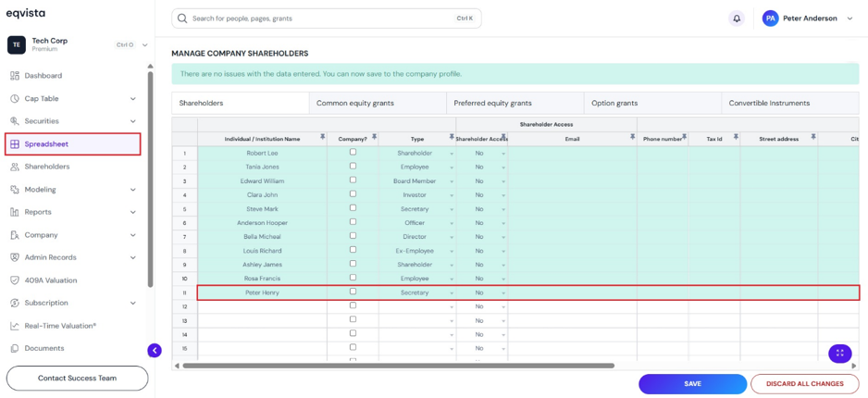The width and height of the screenshot is (868, 398).
Task: Open Type dropdown for Robert Lee
Action: pos(452,154)
